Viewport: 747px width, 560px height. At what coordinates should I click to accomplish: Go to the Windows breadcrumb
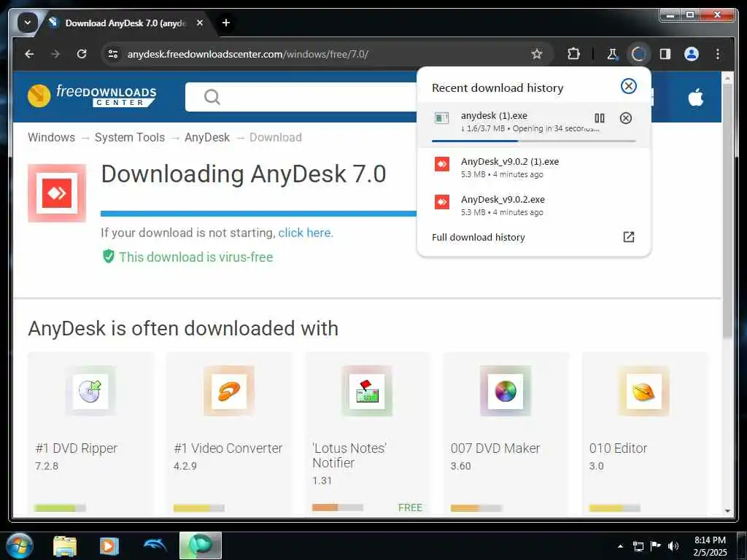pyautogui.click(x=52, y=138)
